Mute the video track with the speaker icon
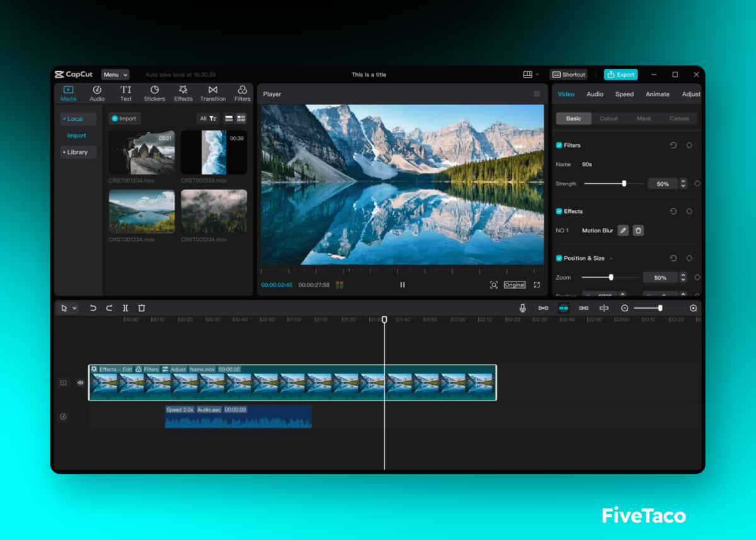Screen dimensions: 756x540 pyautogui.click(x=80, y=382)
